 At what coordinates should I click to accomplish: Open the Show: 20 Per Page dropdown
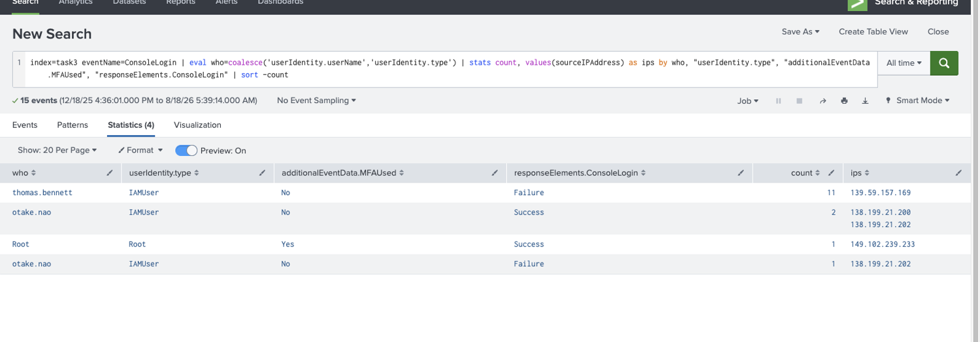tap(57, 150)
